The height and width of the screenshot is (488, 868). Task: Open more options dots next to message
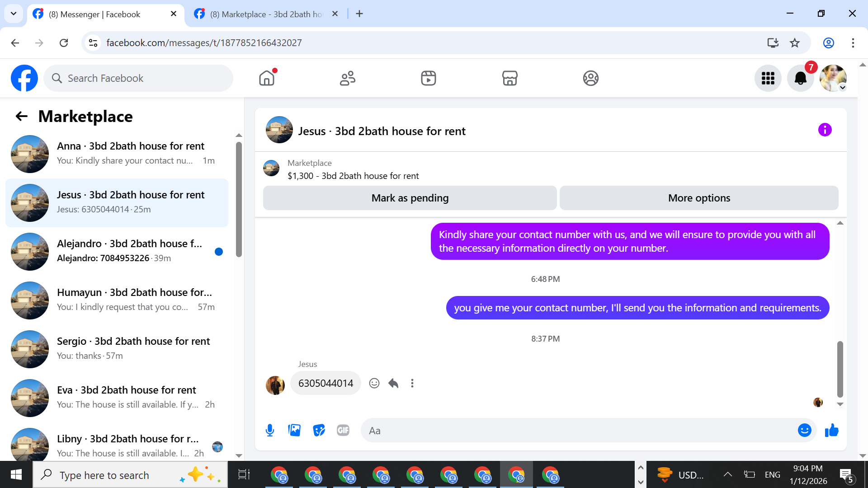pos(412,383)
